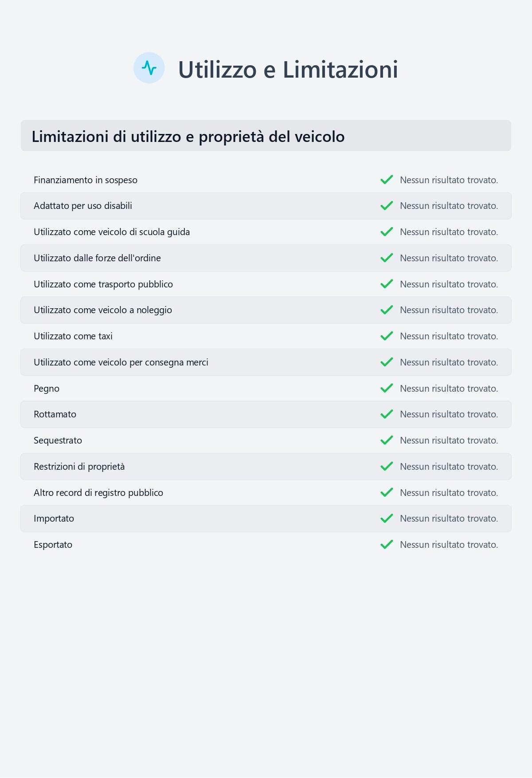Click the Altro record di registro pubblico label

pyautogui.click(x=98, y=493)
